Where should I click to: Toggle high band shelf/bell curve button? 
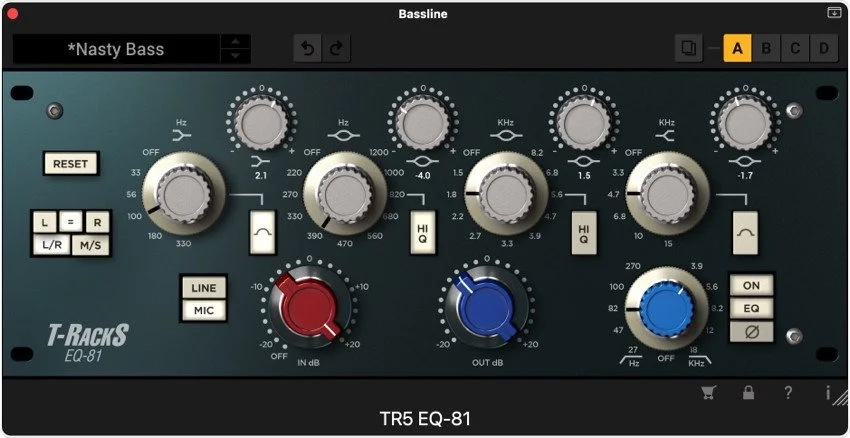pyautogui.click(x=745, y=233)
